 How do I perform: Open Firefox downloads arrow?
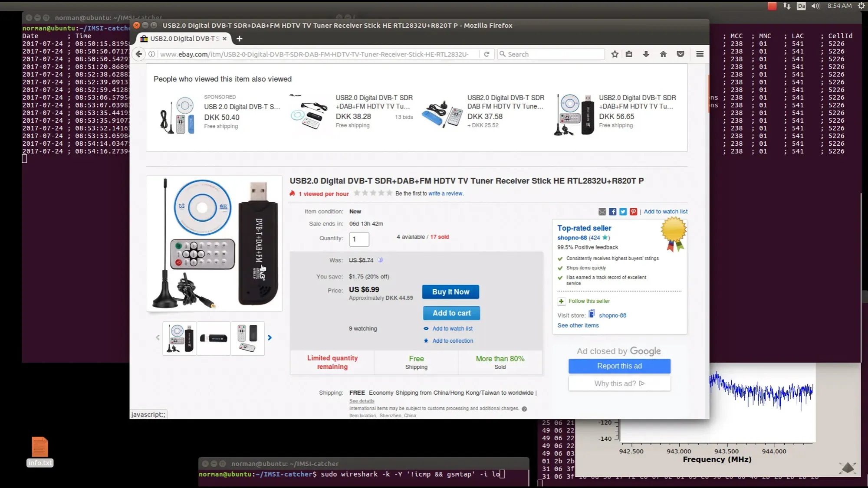click(x=646, y=54)
